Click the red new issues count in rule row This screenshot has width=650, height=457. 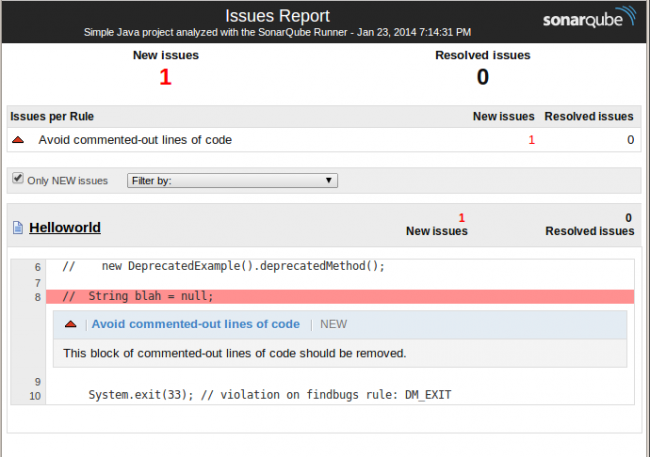[x=531, y=140]
